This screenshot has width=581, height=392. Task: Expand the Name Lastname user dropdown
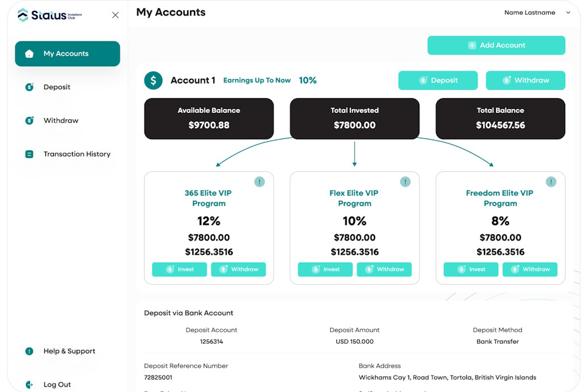point(568,12)
